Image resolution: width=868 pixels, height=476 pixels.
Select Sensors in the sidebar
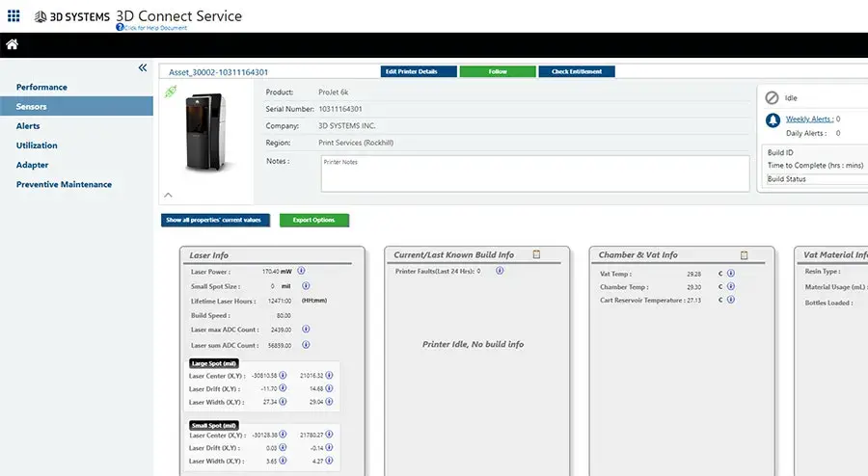click(x=76, y=106)
